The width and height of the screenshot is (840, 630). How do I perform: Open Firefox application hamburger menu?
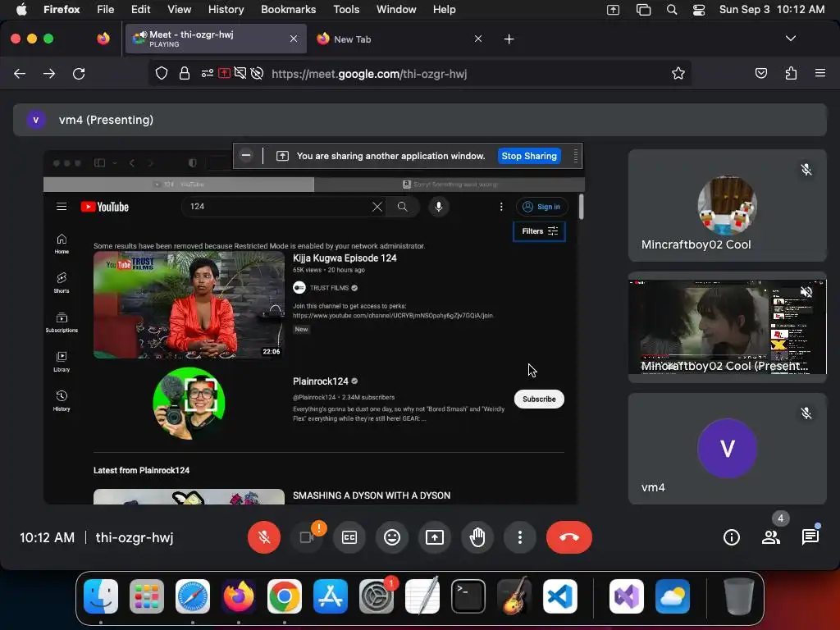coord(819,73)
